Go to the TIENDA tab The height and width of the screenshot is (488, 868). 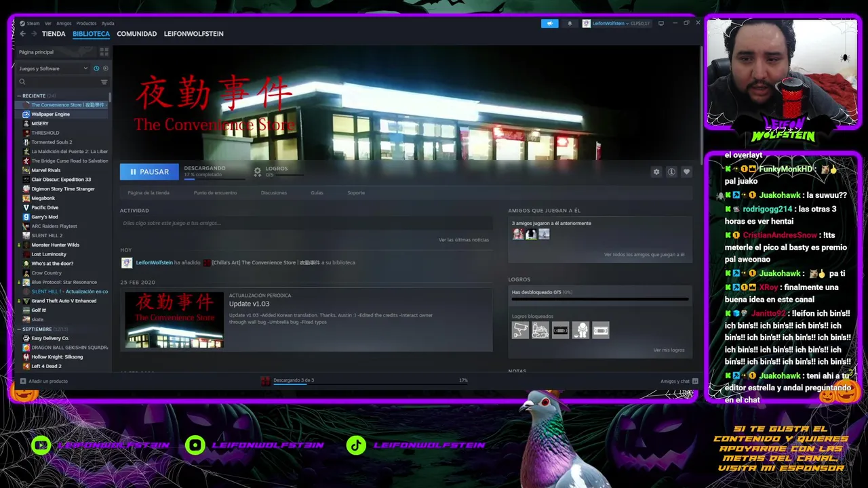[x=54, y=34]
